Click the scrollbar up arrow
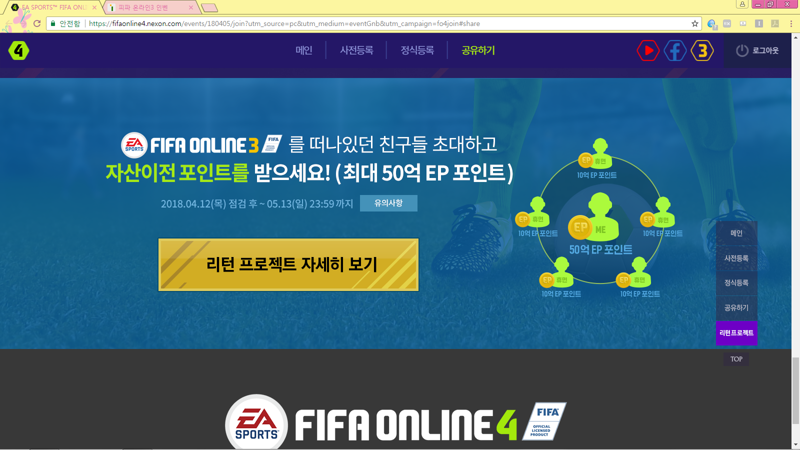 [x=795, y=37]
